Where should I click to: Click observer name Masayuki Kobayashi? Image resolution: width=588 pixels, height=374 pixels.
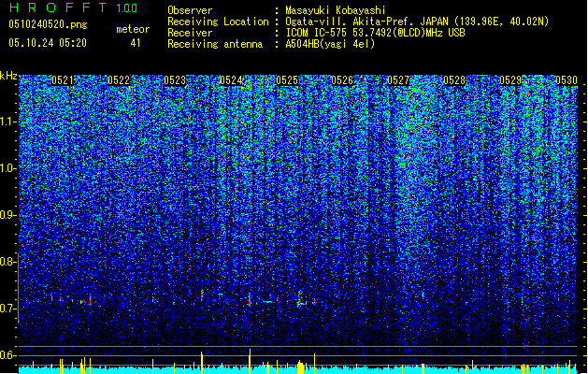(x=335, y=10)
